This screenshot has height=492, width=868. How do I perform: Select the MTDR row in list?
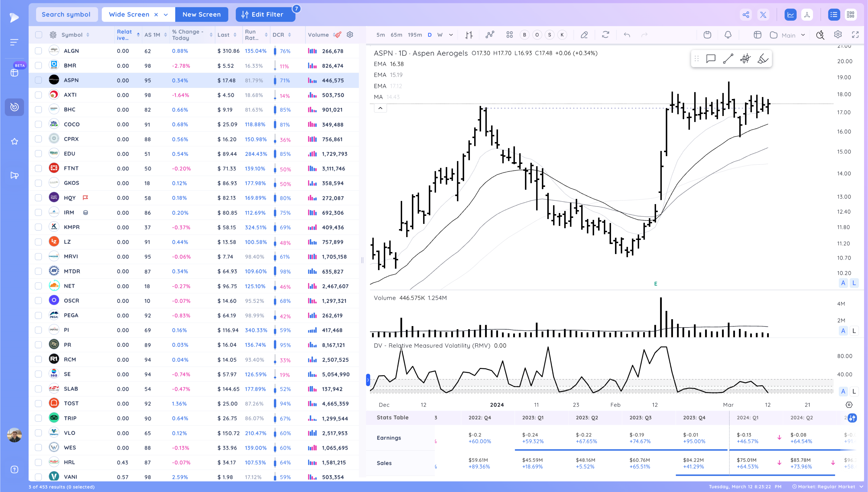tap(194, 271)
